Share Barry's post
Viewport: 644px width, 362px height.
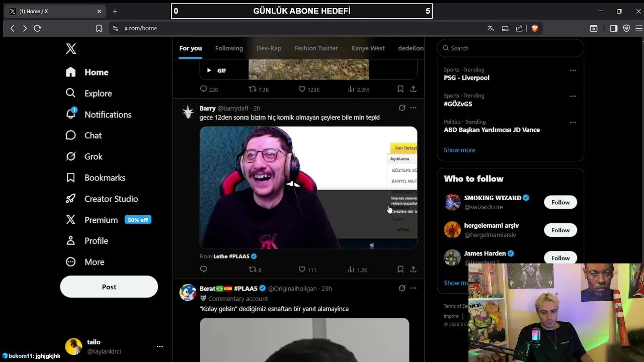coord(413,269)
